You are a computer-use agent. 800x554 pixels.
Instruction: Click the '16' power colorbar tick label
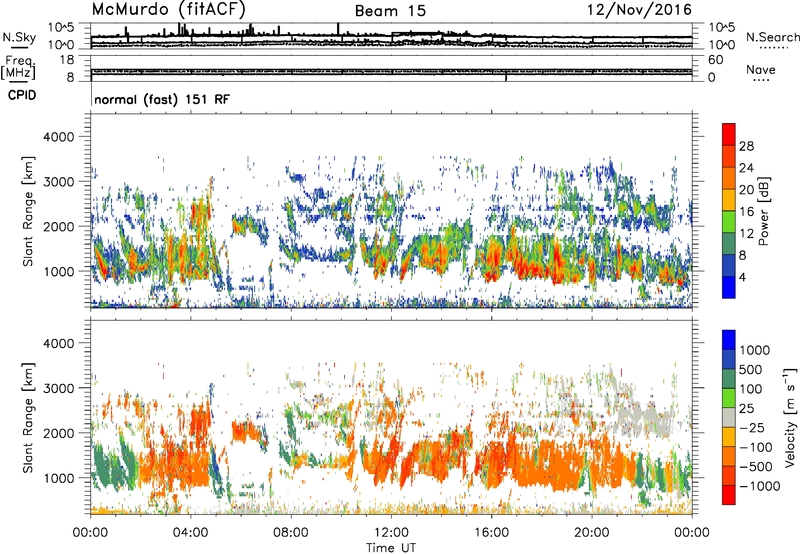coord(746,211)
